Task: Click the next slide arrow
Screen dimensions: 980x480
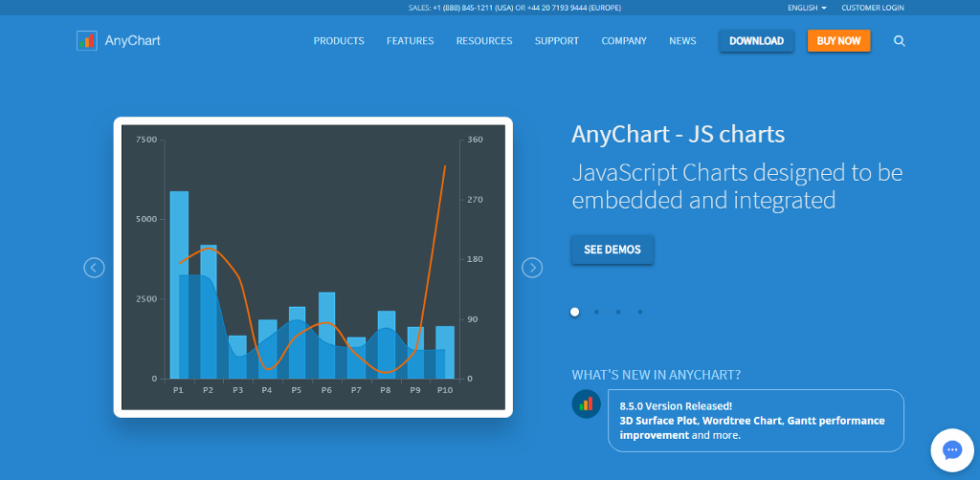Action: 532,268
